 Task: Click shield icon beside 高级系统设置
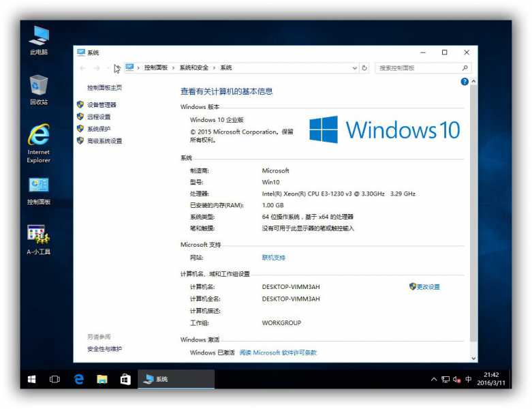80,140
